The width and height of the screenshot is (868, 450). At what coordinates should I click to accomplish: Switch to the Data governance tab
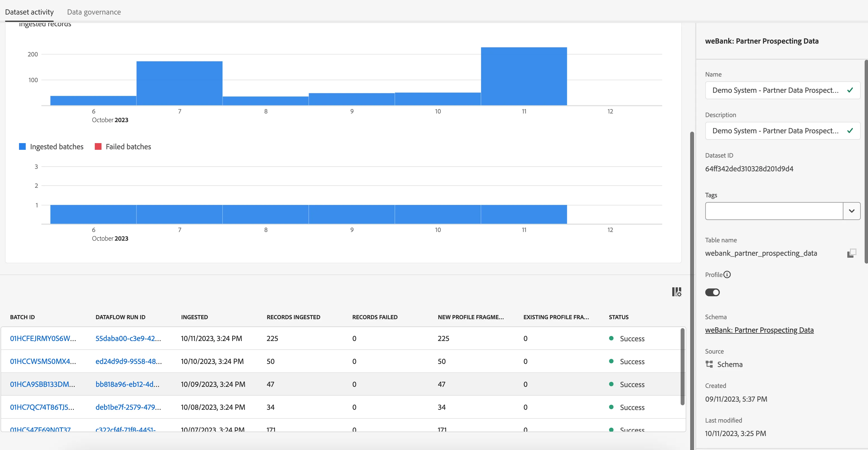point(94,12)
